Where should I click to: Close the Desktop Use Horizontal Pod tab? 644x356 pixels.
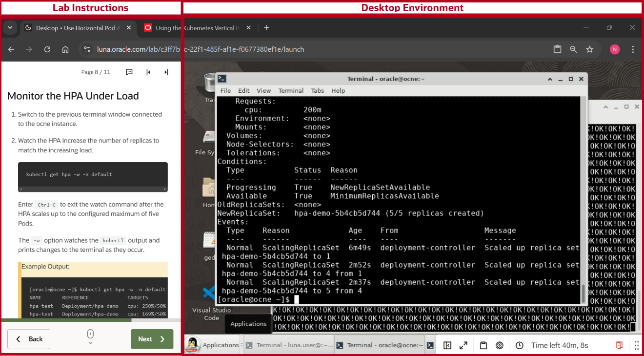[x=129, y=28]
